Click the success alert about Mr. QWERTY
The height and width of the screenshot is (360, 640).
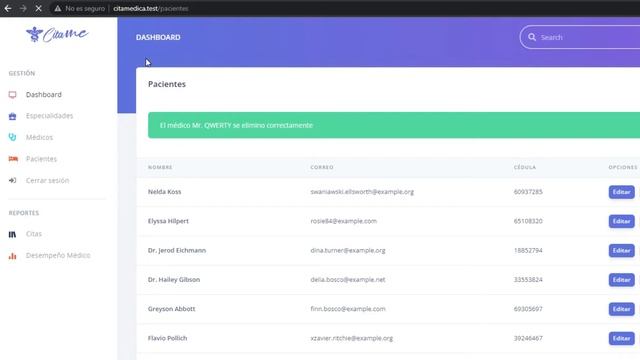(394, 125)
